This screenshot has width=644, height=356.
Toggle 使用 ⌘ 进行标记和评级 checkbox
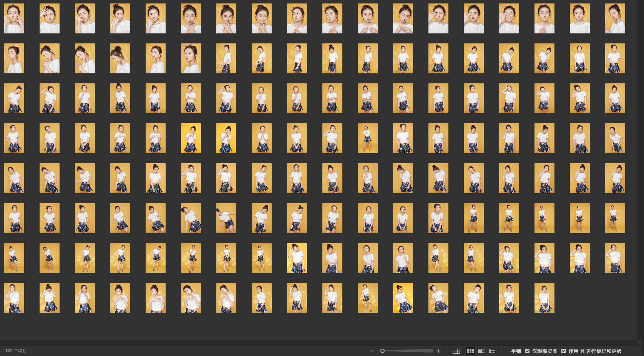(x=564, y=351)
